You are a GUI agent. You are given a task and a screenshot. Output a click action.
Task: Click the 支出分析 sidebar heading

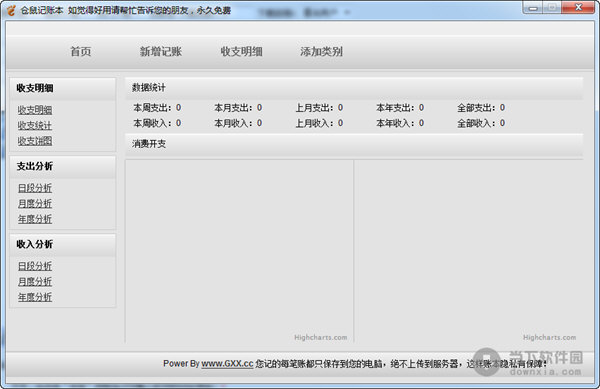pos(63,166)
